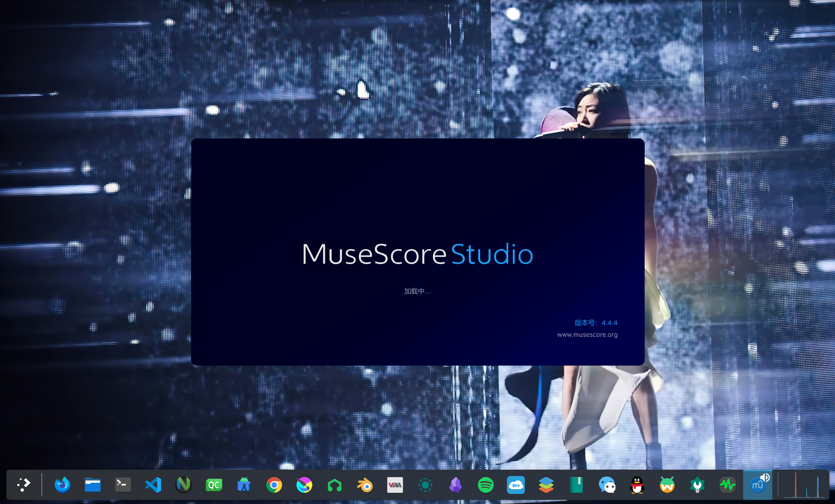The image size is (835, 504).
Task: Open the Obsidian purple crystal icon
Action: click(455, 485)
